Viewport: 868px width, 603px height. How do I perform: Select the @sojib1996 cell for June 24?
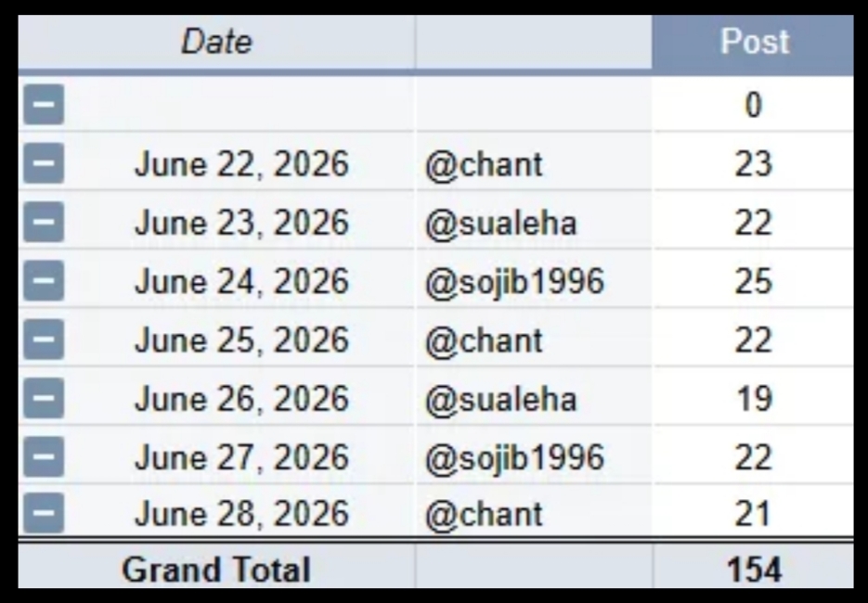point(534,281)
